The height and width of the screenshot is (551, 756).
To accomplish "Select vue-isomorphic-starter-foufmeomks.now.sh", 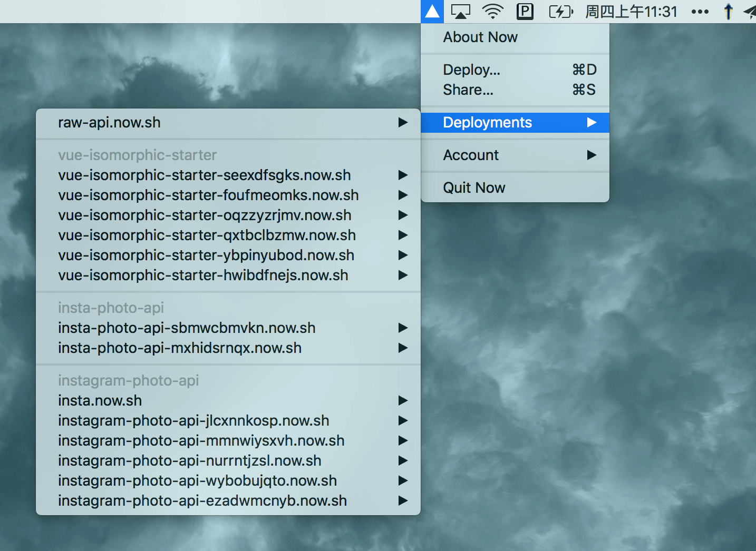I will tap(228, 195).
